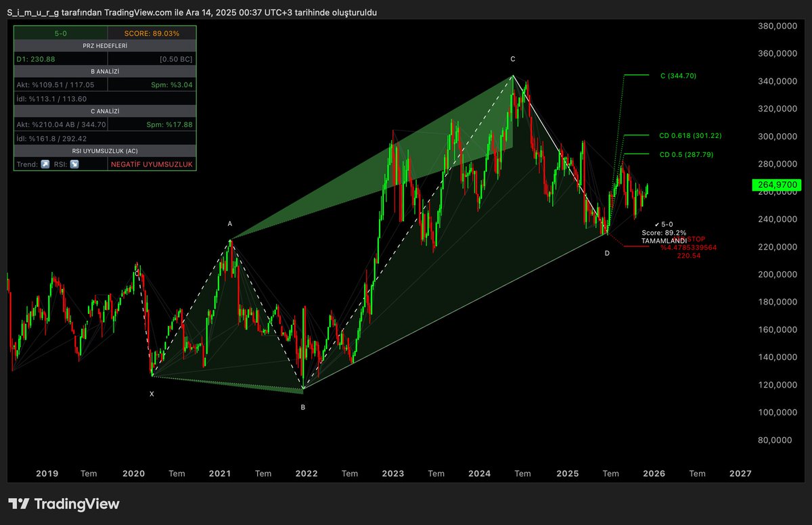The image size is (812, 525).
Task: Select the 'RSI UYUMSUZLUK (AC)' header row
Action: (105, 151)
